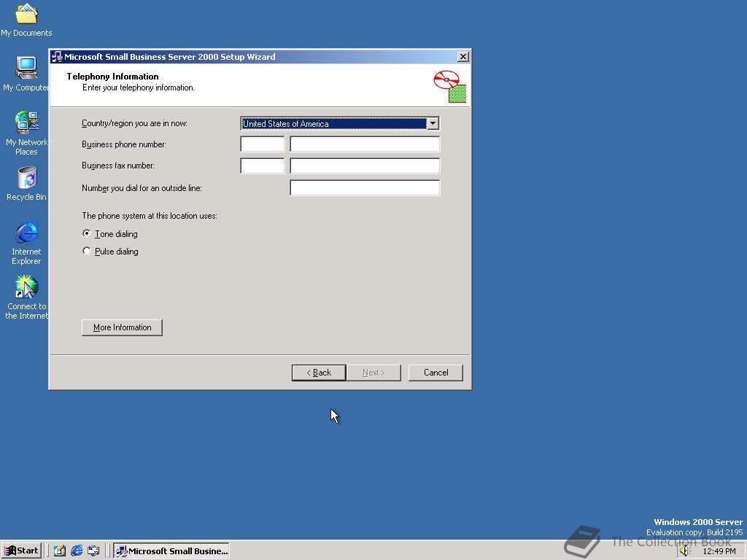Click Outlook Express quick launch icon
Screen dimensions: 747x560
click(x=93, y=551)
